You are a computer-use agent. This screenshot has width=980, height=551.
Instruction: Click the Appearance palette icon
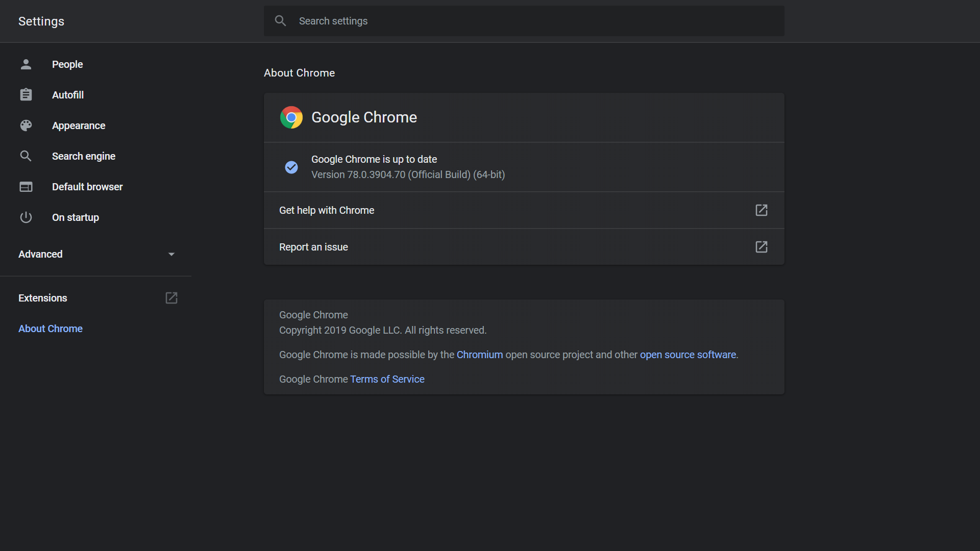[x=26, y=126]
